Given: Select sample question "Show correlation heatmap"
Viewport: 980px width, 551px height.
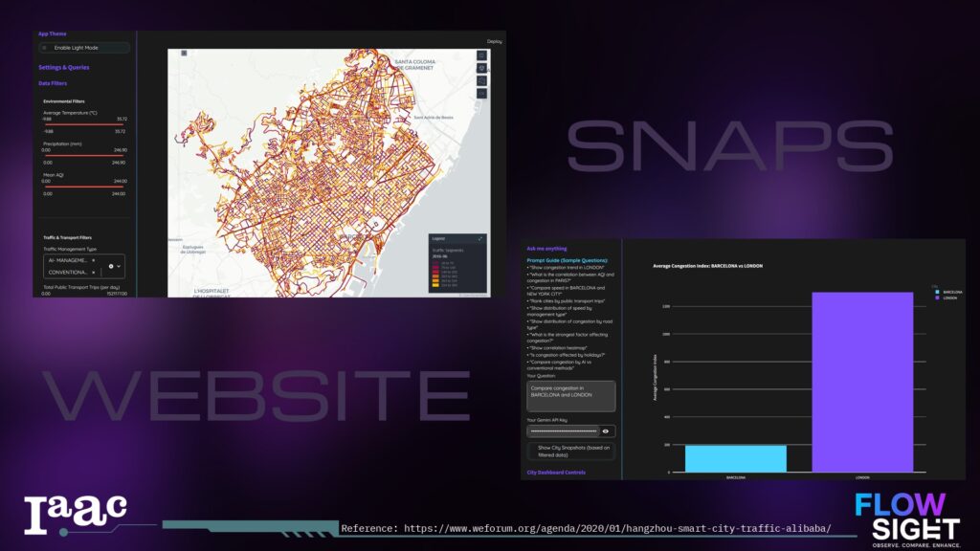Looking at the screenshot, I should click(x=557, y=348).
